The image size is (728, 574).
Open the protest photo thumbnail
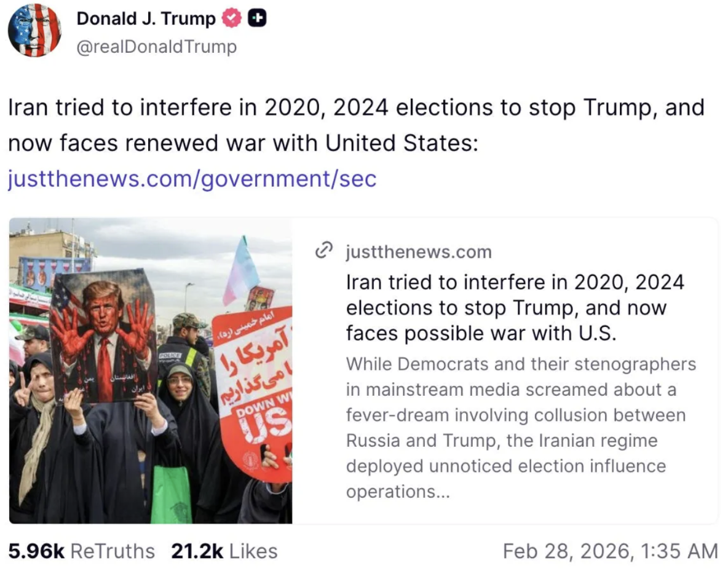[151, 371]
